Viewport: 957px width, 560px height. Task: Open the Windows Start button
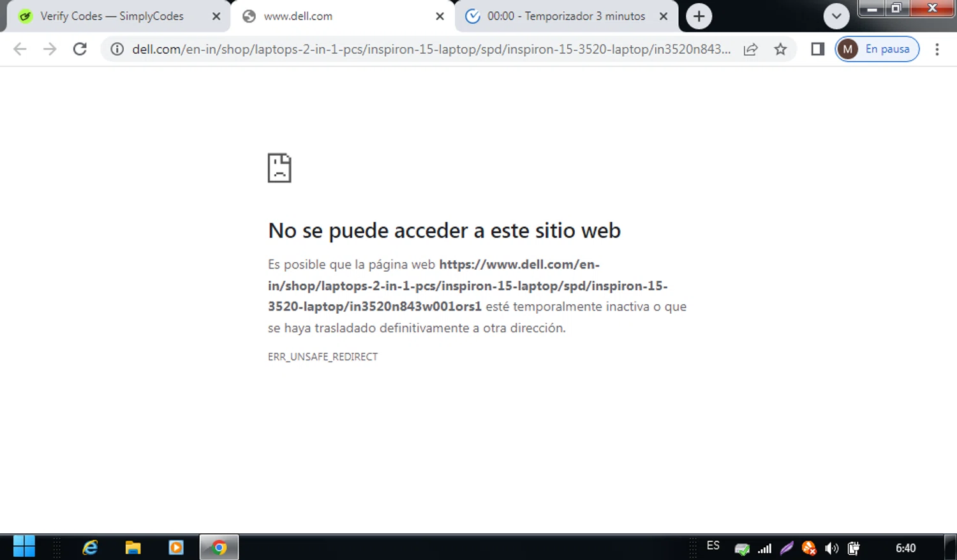[x=24, y=547]
